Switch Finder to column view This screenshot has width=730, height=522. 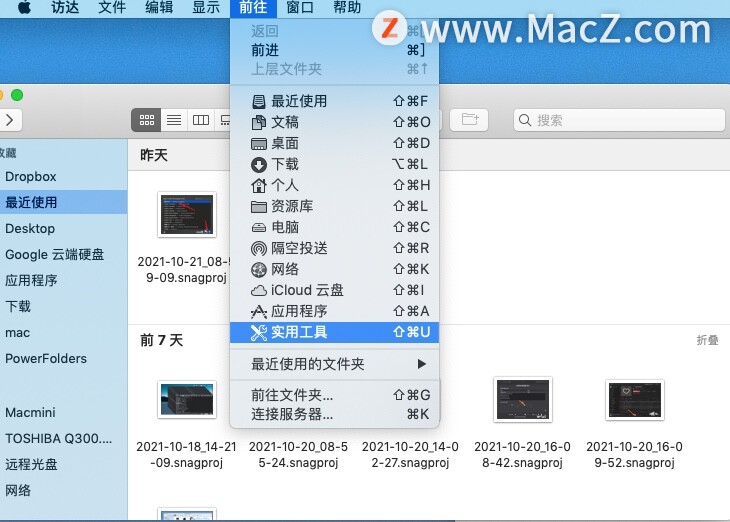pyautogui.click(x=201, y=120)
